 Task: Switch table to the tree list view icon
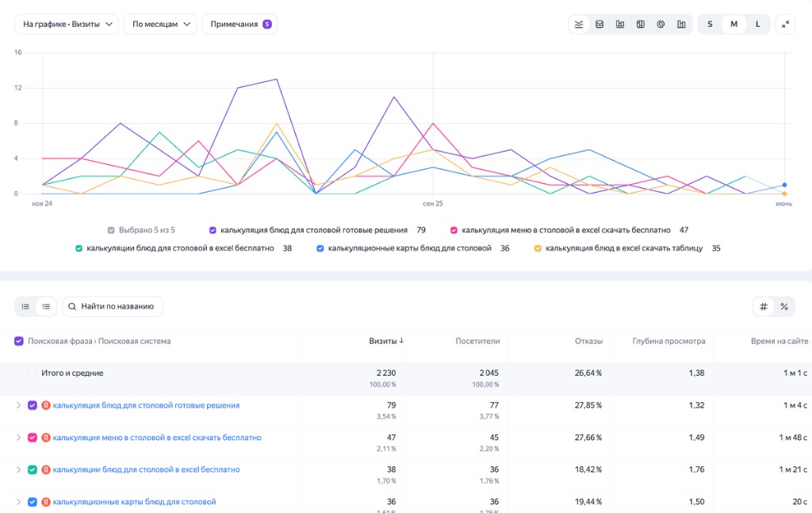[46, 307]
